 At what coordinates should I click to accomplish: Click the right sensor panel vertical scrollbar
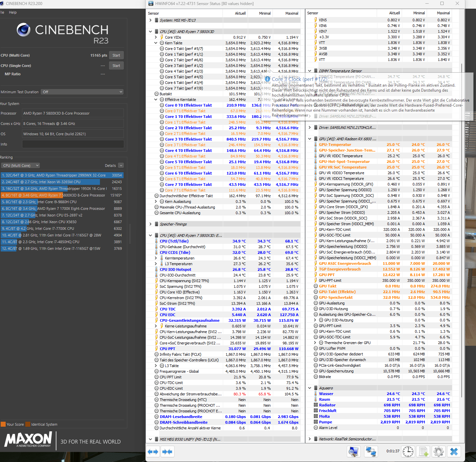point(462,230)
